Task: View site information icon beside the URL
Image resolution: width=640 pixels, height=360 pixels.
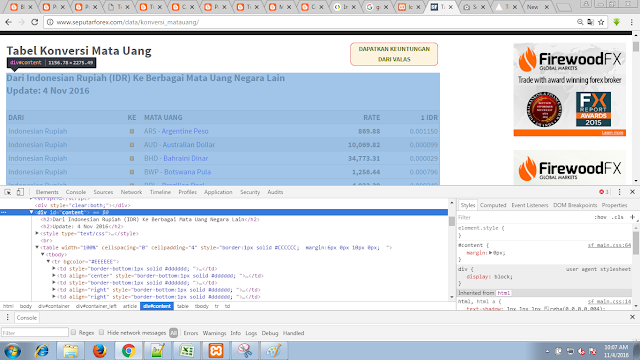Action: (x=50, y=22)
